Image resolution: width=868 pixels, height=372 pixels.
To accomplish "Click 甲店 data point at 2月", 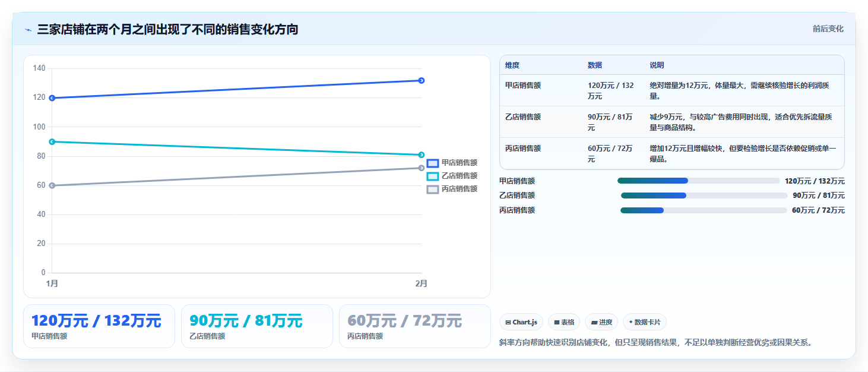I will 421,80.
